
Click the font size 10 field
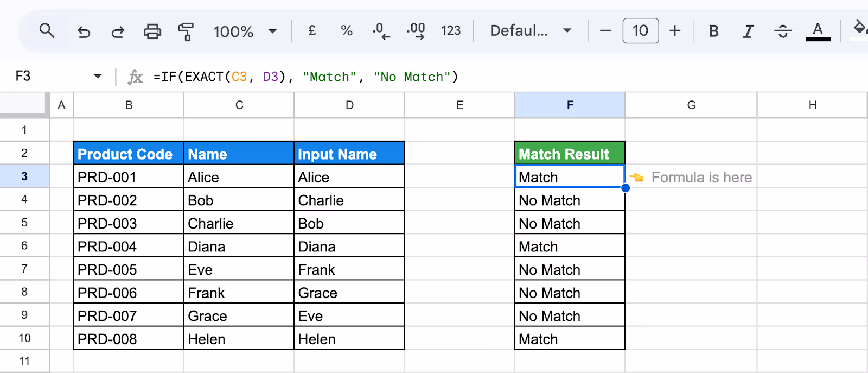click(641, 30)
